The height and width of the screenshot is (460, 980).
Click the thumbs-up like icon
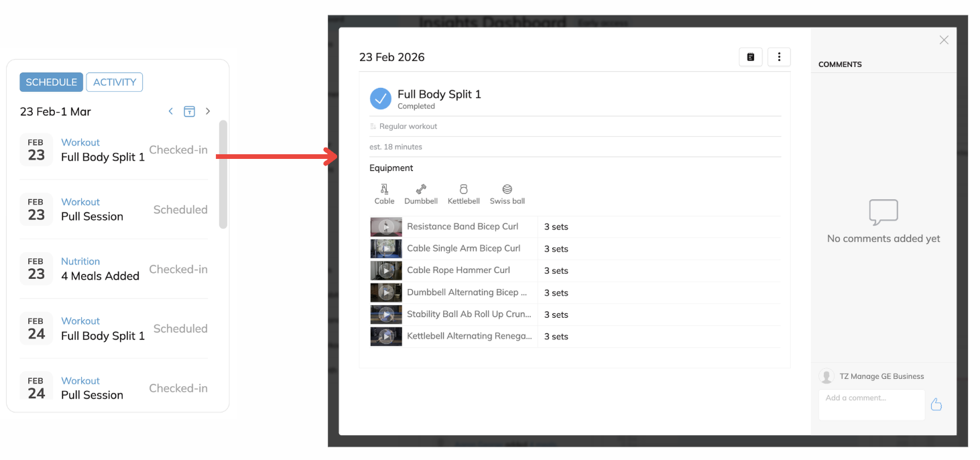[936, 404]
